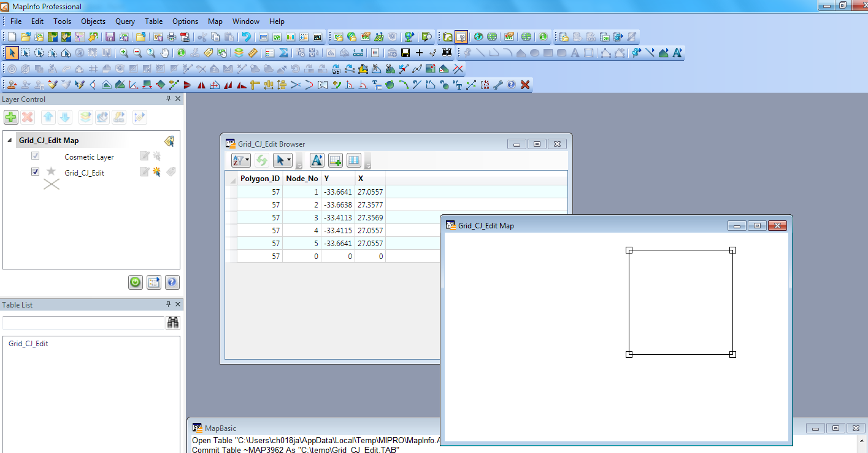Viewport: 868px width, 453px height.
Task: Select the Grabber hand tool
Action: [164, 53]
